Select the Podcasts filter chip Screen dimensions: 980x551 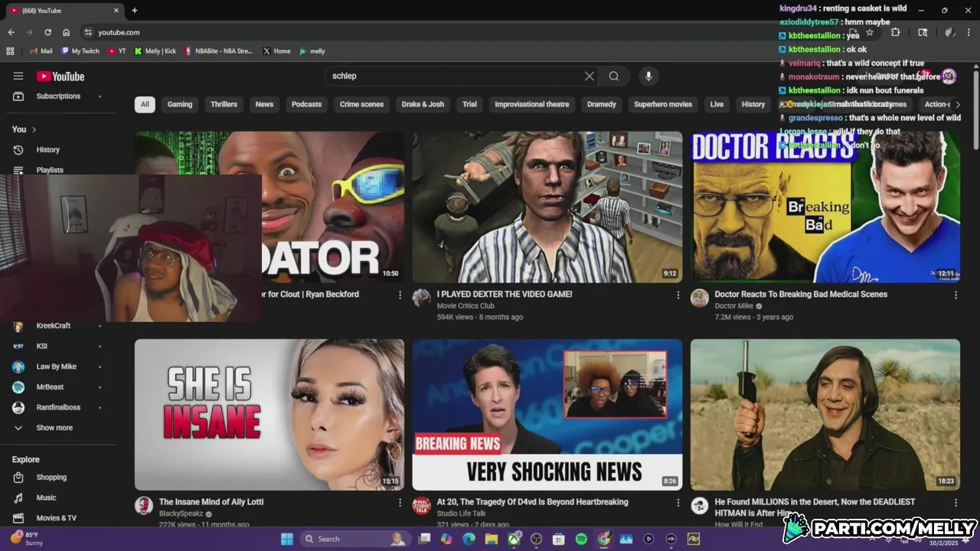pos(306,104)
